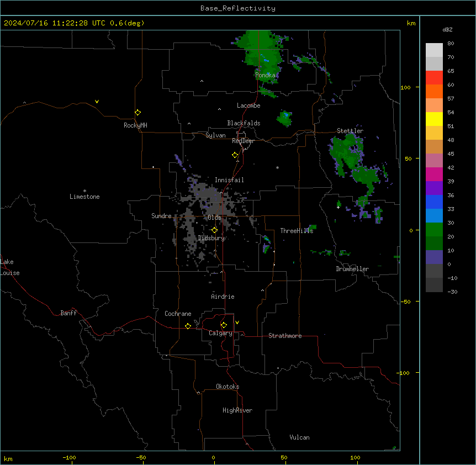This screenshot has height=465, width=476.
Task: Select the Sundre label
Action: 161,216
